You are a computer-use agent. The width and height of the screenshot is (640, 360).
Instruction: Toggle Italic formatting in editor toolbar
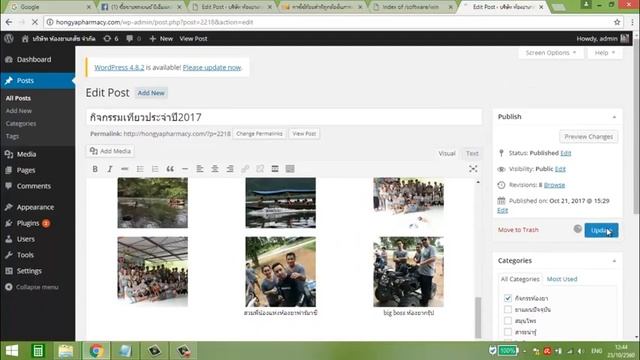tap(110, 169)
